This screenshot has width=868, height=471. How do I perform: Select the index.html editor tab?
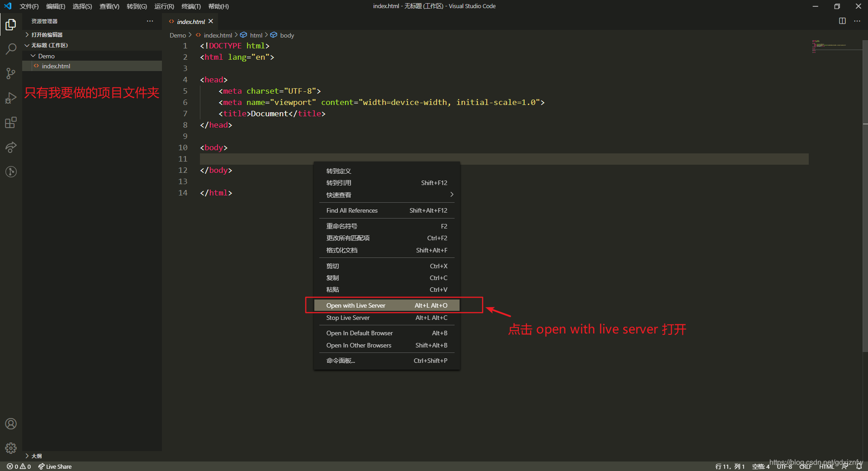(x=190, y=21)
